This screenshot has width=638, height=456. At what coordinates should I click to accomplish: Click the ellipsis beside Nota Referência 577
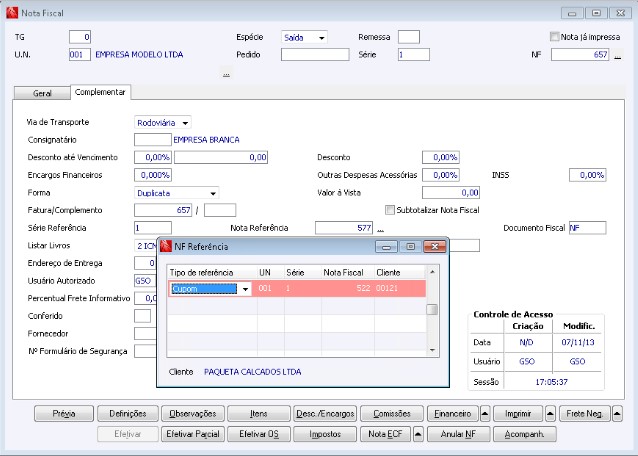380,229
